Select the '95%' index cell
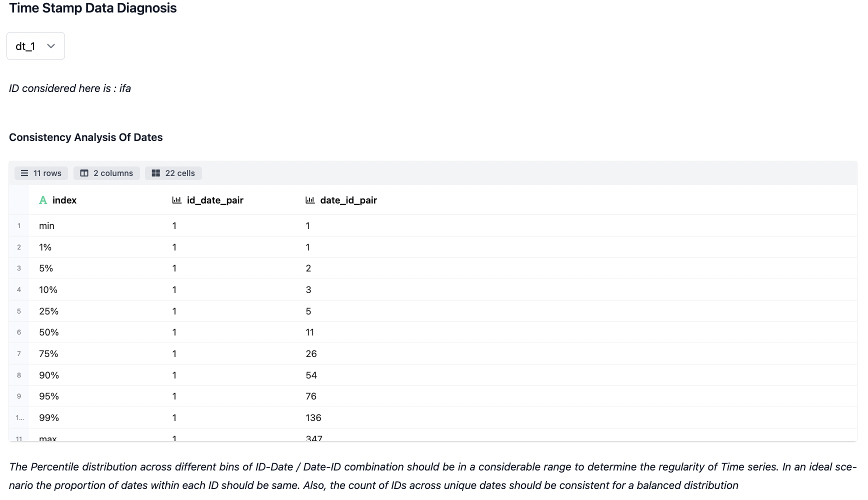 click(49, 396)
